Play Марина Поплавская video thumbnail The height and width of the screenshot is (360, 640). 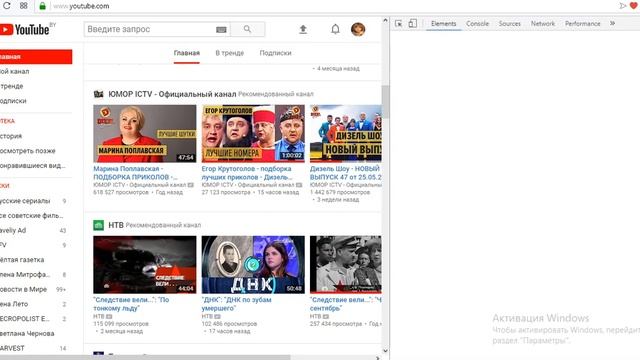click(x=144, y=133)
